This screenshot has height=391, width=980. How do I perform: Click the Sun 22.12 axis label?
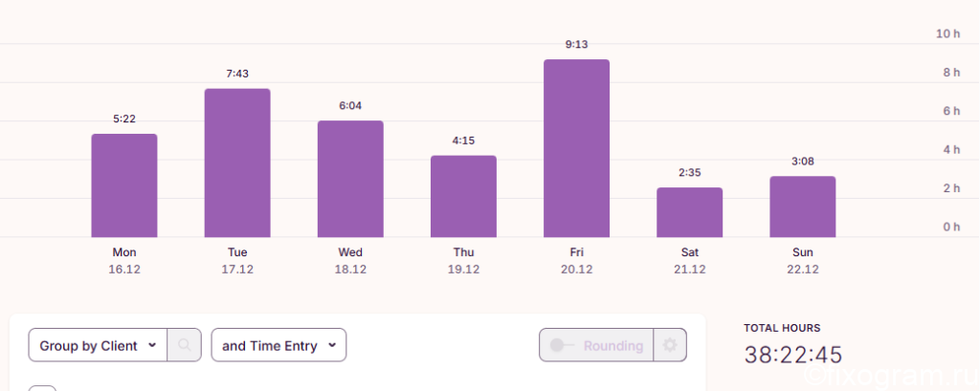click(803, 261)
